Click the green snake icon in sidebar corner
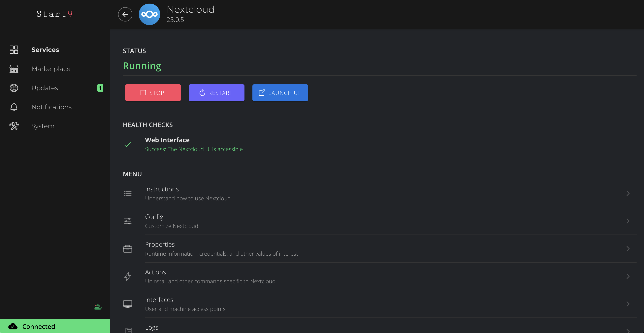 (98, 307)
